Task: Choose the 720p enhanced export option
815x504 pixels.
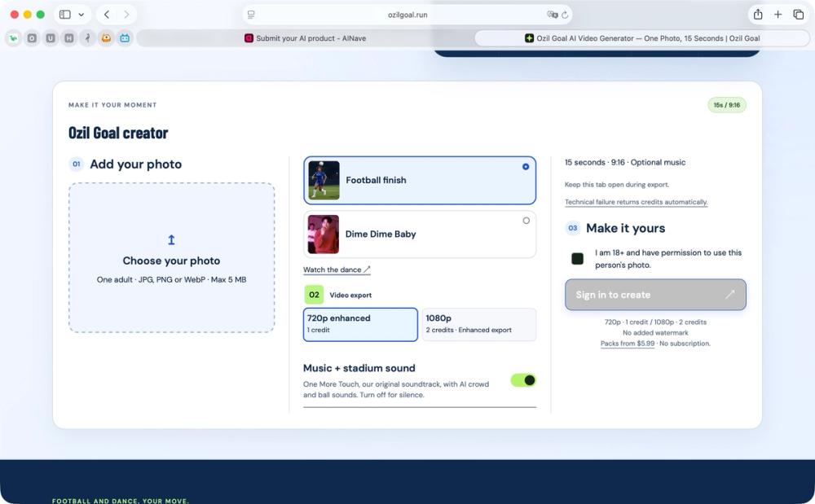Action: 360,324
